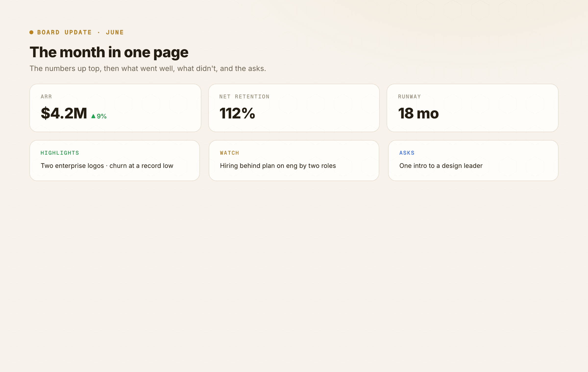588x372 pixels.
Task: Click the 18 mo runway value
Action: click(418, 113)
